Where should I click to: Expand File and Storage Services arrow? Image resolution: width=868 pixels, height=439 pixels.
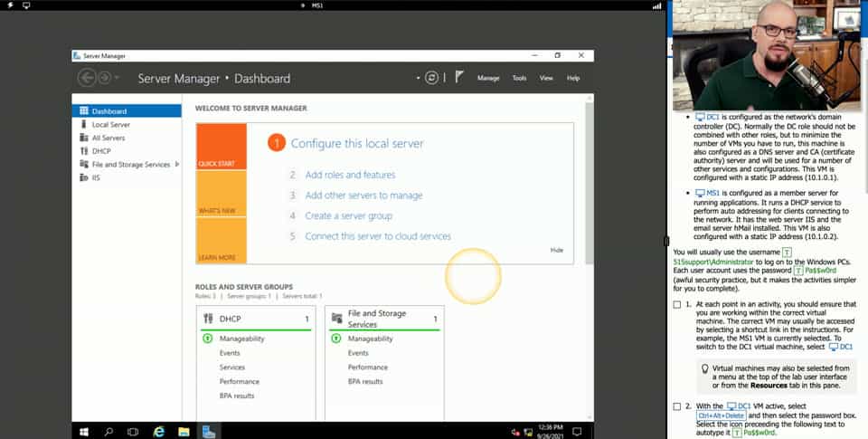(176, 165)
